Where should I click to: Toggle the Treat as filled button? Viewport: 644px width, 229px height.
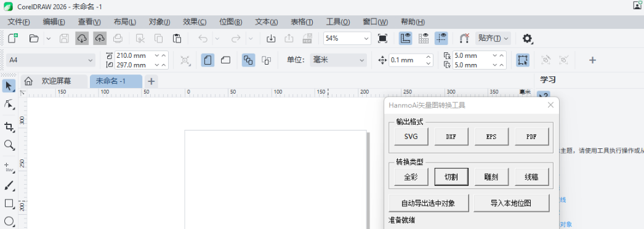pyautogui.click(x=523, y=60)
